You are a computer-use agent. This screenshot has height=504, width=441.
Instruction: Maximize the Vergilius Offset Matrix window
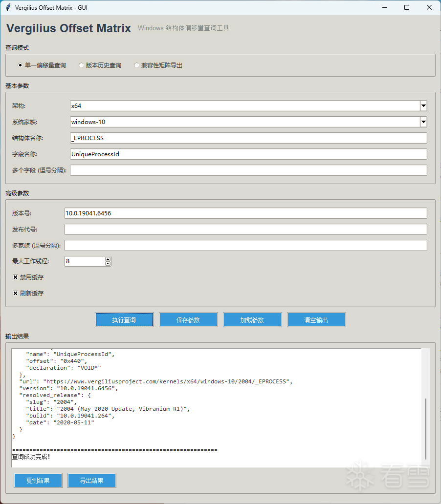407,7
